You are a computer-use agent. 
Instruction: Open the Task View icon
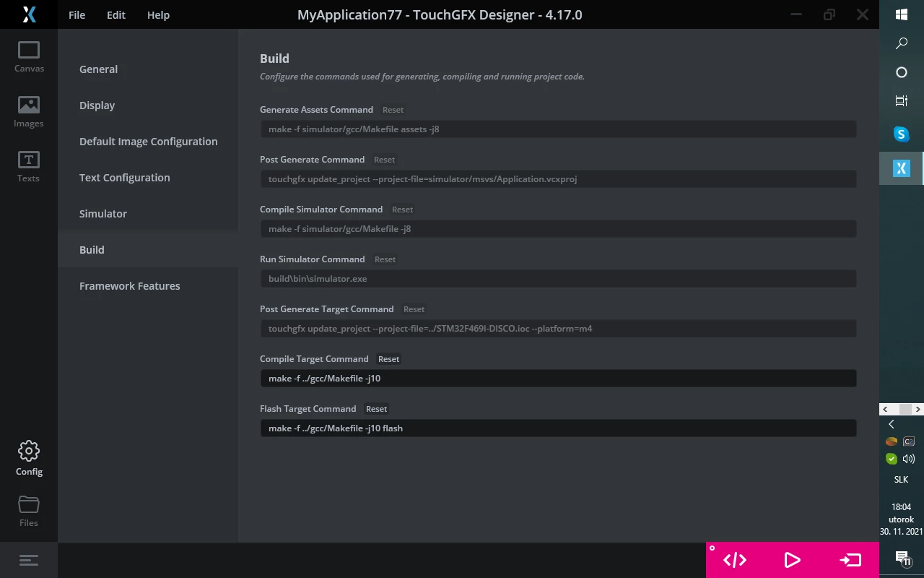902,101
